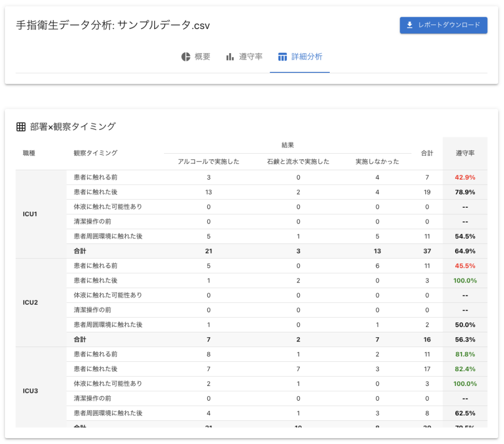Select the ICU3 department row label
The image size is (504, 444).
click(x=30, y=391)
